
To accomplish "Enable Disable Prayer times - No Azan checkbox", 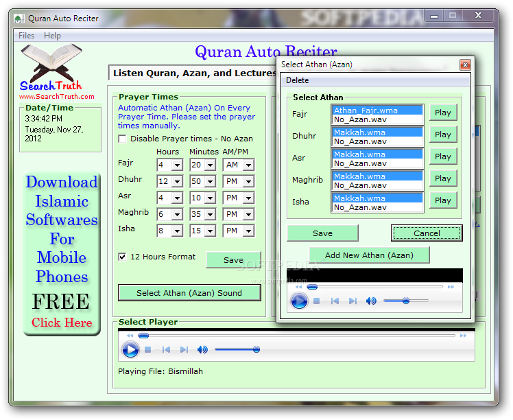I will click(122, 139).
